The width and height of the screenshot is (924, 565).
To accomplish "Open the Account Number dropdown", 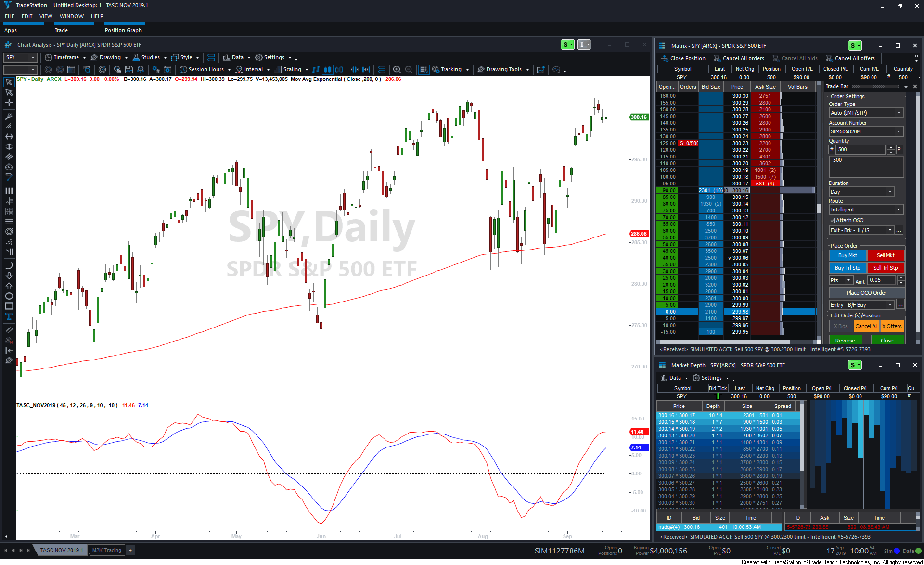I will point(866,131).
